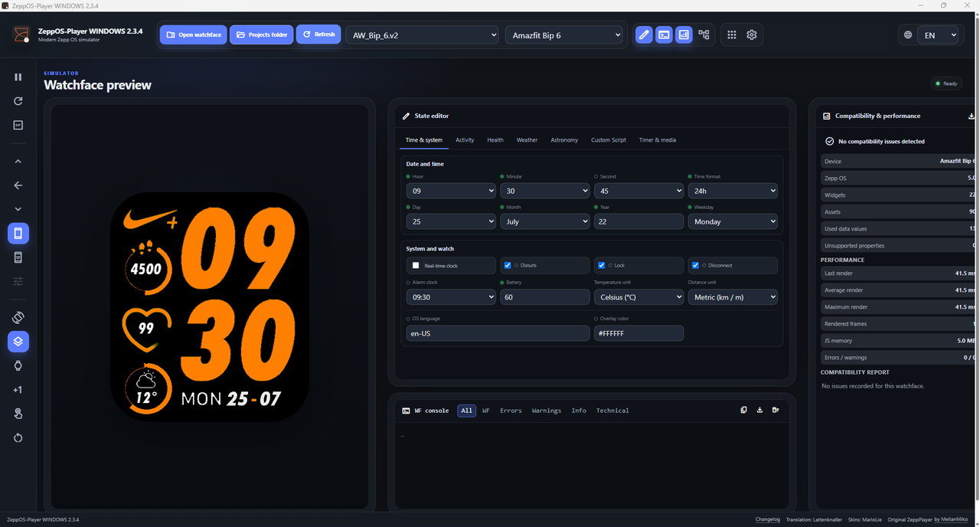The image size is (980, 527).
Task: Download the WF console log
Action: click(759, 410)
